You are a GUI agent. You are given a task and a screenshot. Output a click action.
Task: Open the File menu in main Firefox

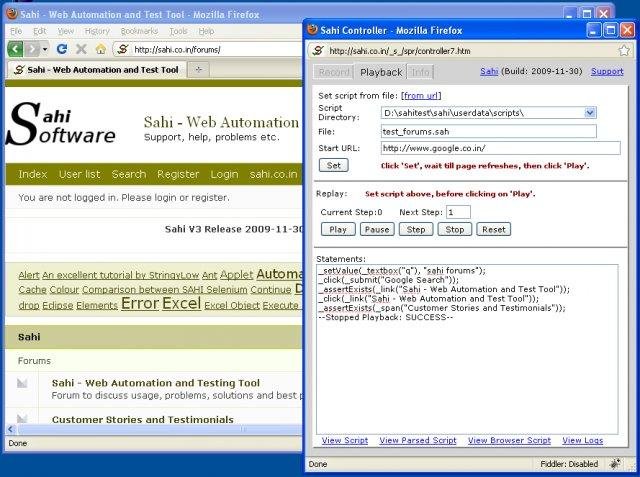[x=16, y=31]
